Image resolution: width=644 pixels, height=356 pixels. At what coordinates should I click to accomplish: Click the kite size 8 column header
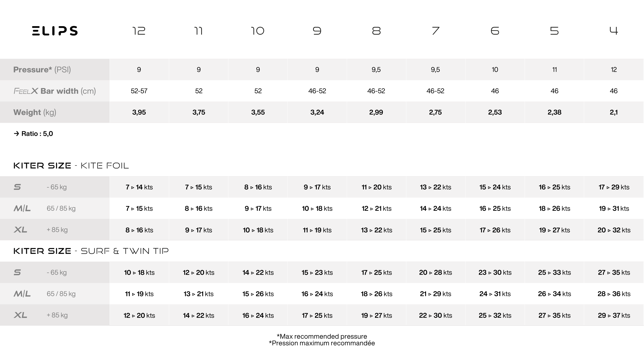click(x=376, y=31)
